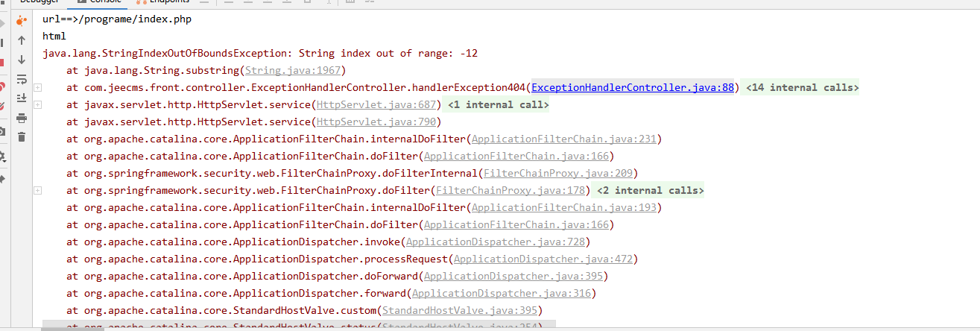Jump down the stack trace with down arrow
The image size is (980, 331).
pyautogui.click(x=22, y=60)
